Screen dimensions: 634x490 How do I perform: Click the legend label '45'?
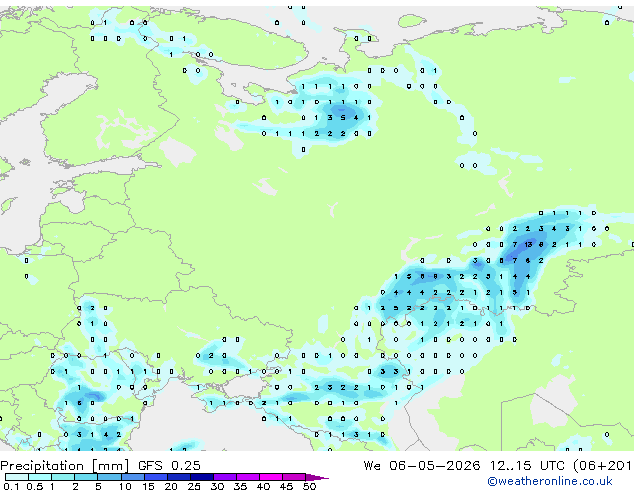click(x=286, y=486)
